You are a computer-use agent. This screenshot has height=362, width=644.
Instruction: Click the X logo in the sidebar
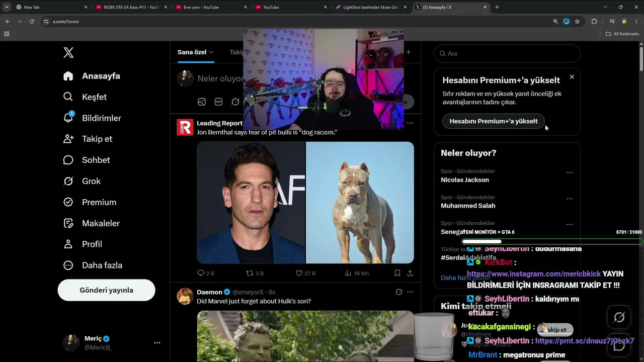(x=68, y=52)
